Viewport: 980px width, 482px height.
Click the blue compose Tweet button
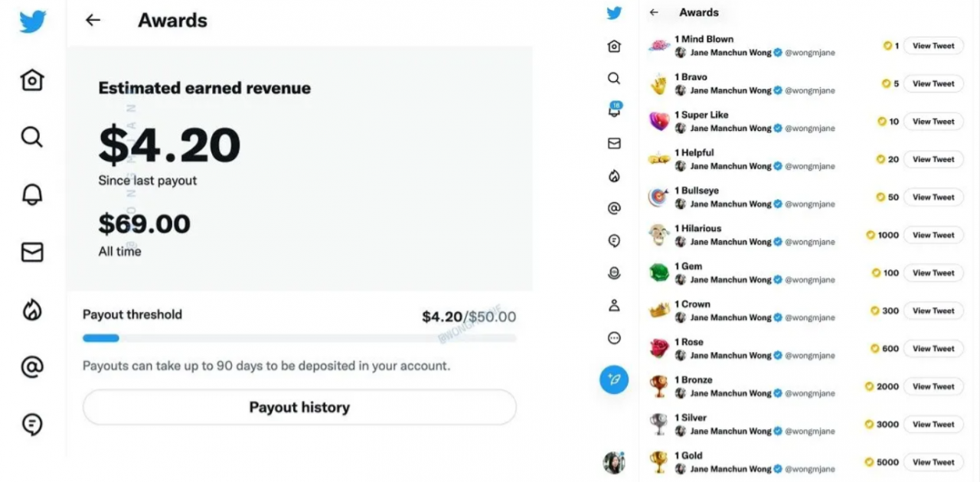[x=614, y=379]
